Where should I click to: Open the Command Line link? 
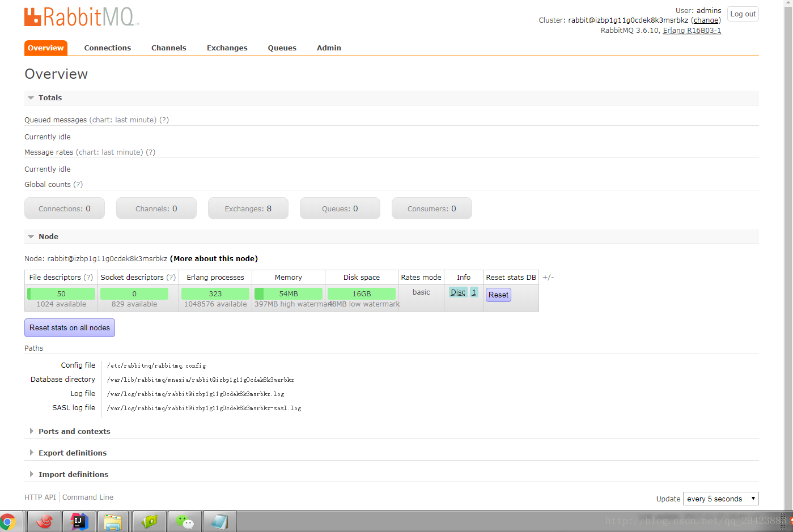[88, 497]
